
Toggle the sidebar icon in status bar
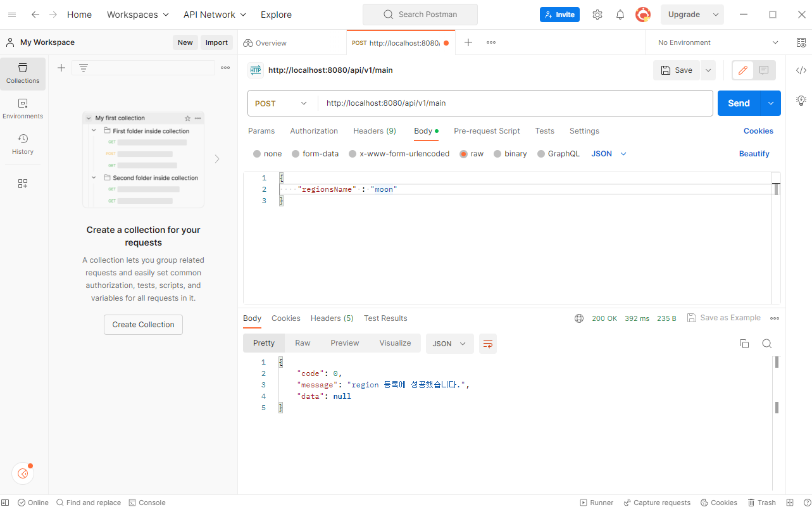(x=6, y=503)
